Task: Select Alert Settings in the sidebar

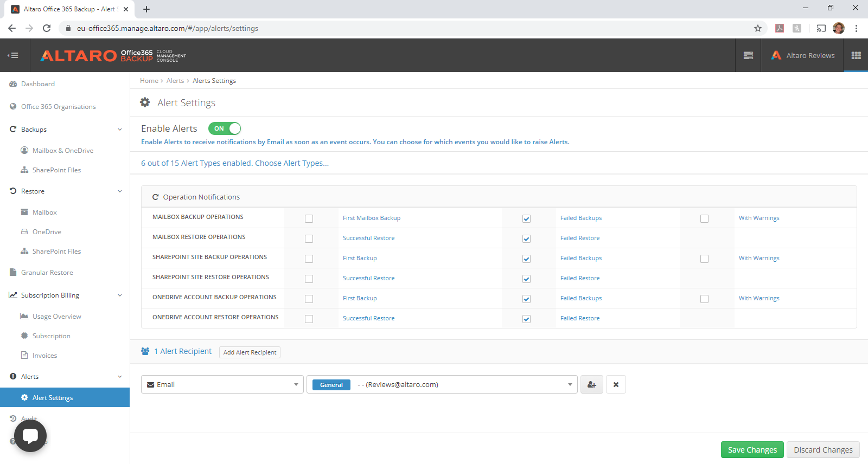Action: (x=65, y=397)
